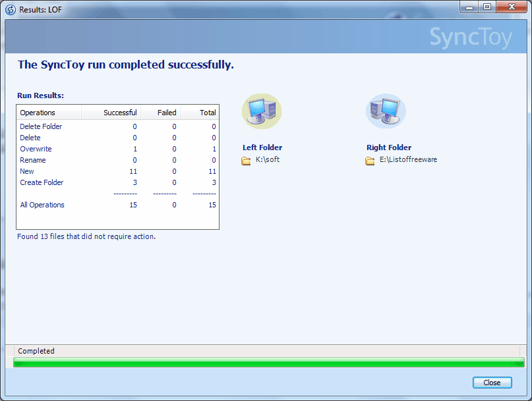Select the Rename row label

point(33,160)
